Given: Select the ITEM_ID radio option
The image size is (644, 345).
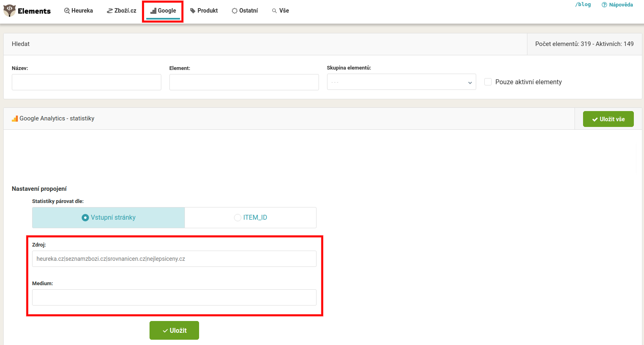Looking at the screenshot, I should tap(251, 218).
